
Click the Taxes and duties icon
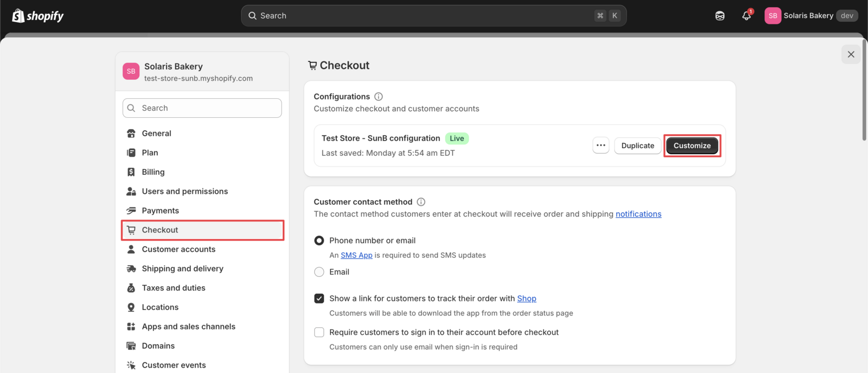131,288
